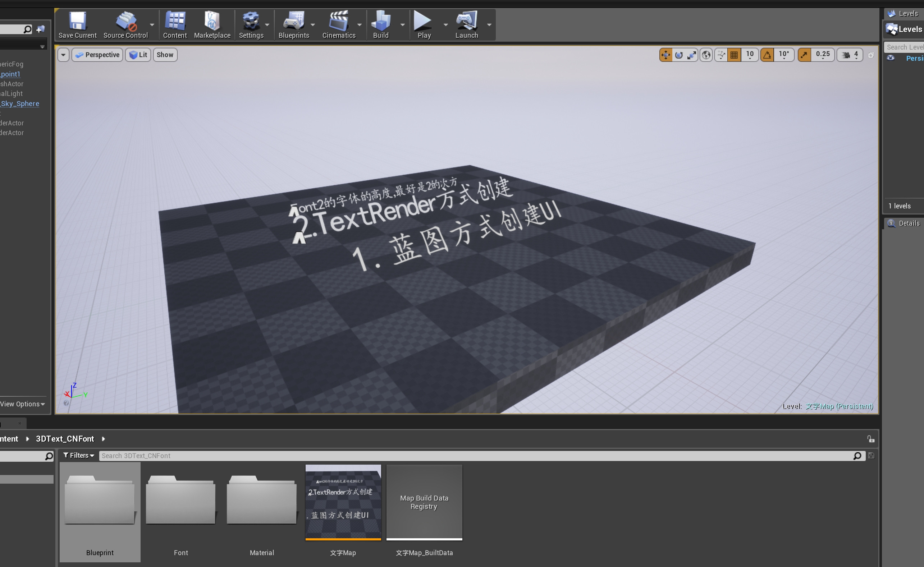Open the Show viewport menu
Viewport: 924px width, 567px height.
point(165,55)
